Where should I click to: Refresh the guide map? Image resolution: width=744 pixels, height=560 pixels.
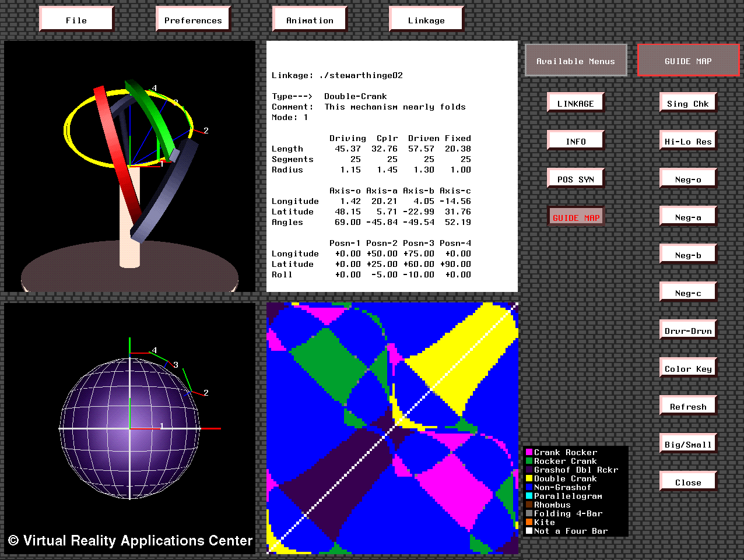tap(688, 406)
